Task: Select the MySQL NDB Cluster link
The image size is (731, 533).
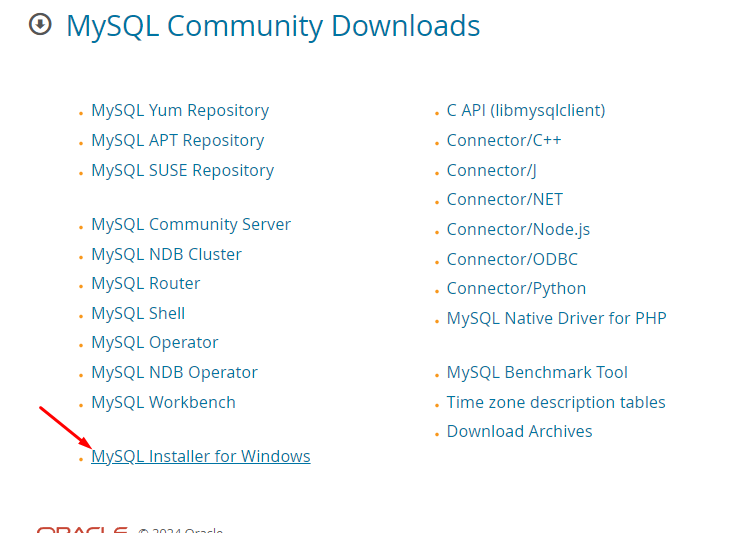Action: [166, 255]
